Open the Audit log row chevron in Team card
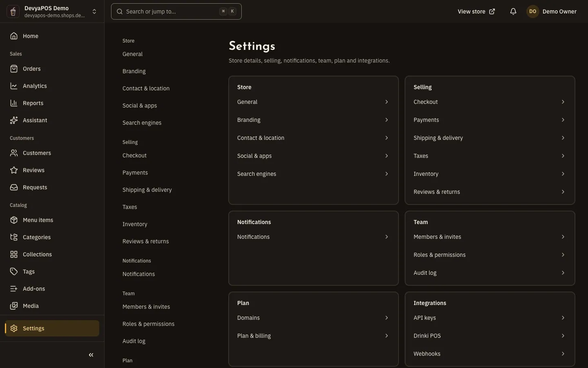 pos(563,273)
